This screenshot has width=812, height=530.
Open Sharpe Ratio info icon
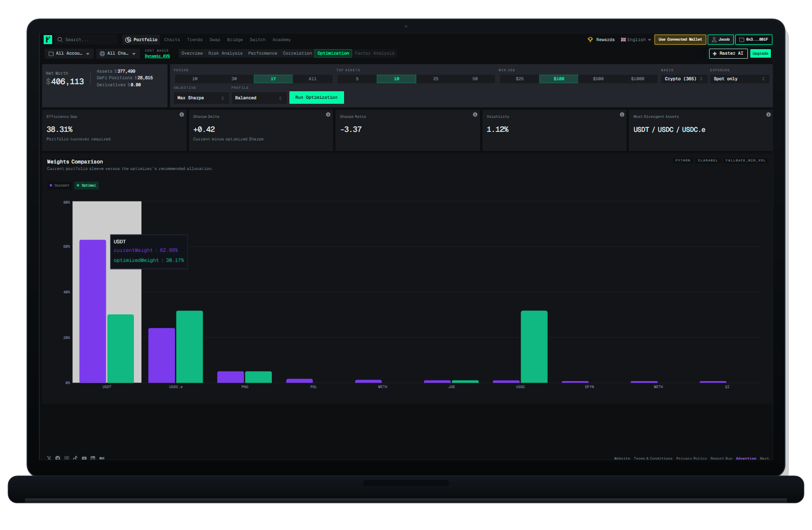pos(475,115)
